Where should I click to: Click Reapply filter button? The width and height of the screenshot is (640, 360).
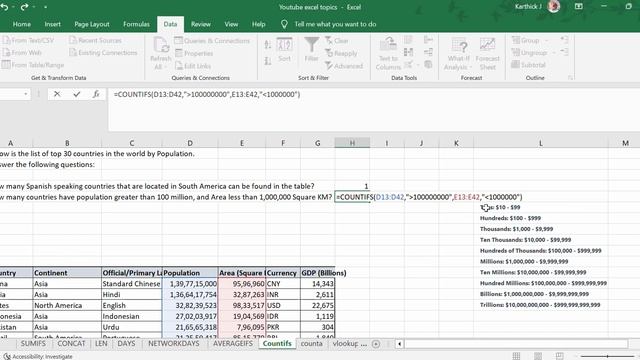click(x=341, y=53)
